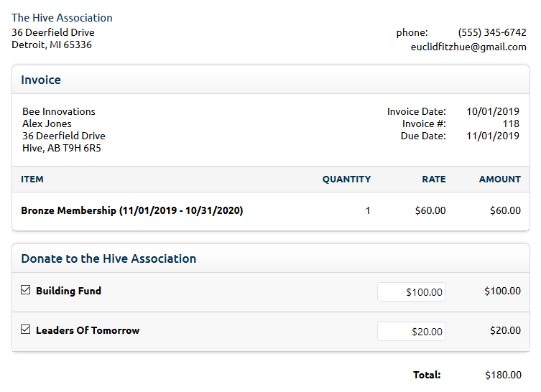Click the invoice number 118
The height and width of the screenshot is (392, 541).
tap(511, 123)
